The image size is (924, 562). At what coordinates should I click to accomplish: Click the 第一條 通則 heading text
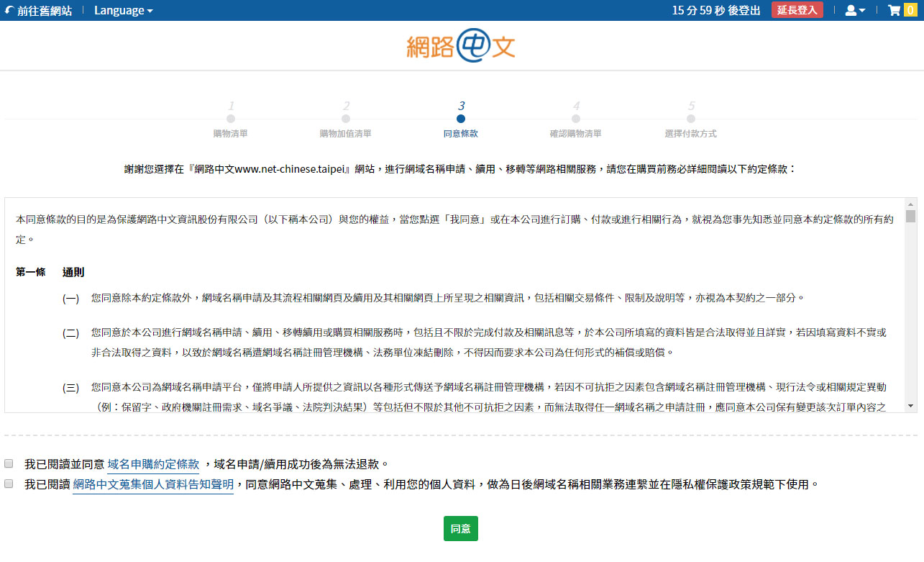50,272
